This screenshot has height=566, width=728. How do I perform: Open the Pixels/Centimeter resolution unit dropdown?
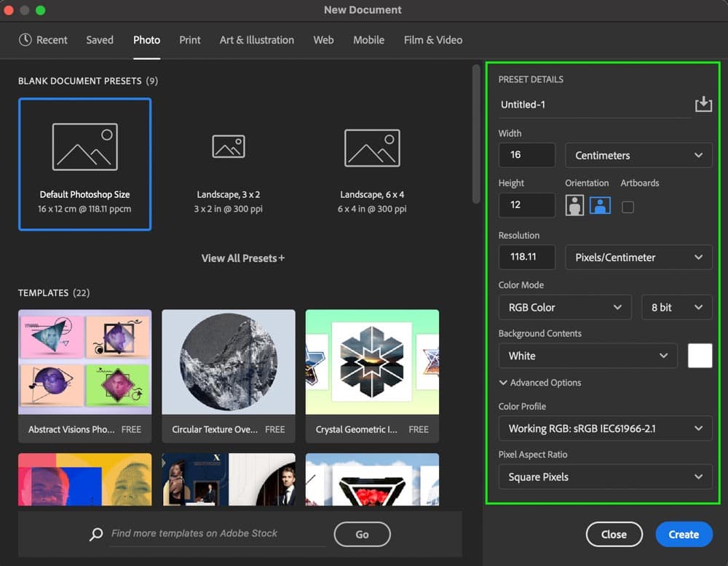[638, 258]
